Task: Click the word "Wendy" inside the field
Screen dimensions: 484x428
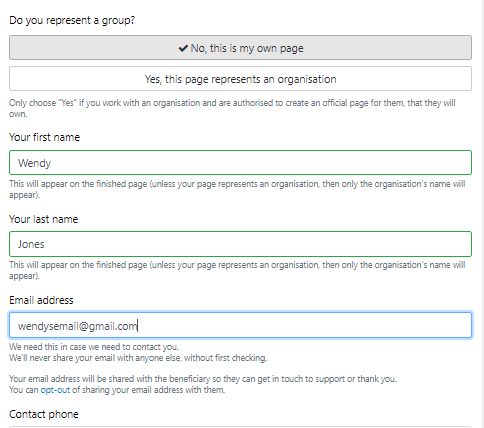Action: click(34, 163)
